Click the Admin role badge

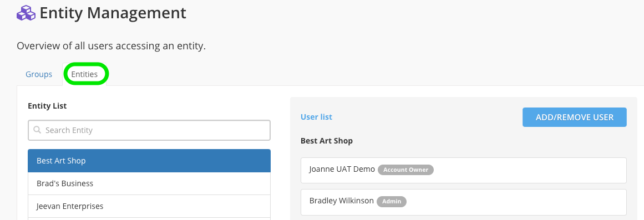(x=392, y=202)
